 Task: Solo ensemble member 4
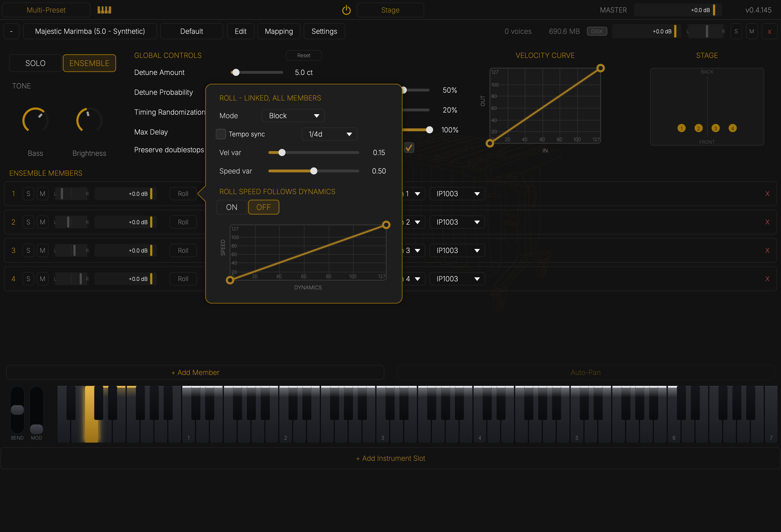pos(28,279)
